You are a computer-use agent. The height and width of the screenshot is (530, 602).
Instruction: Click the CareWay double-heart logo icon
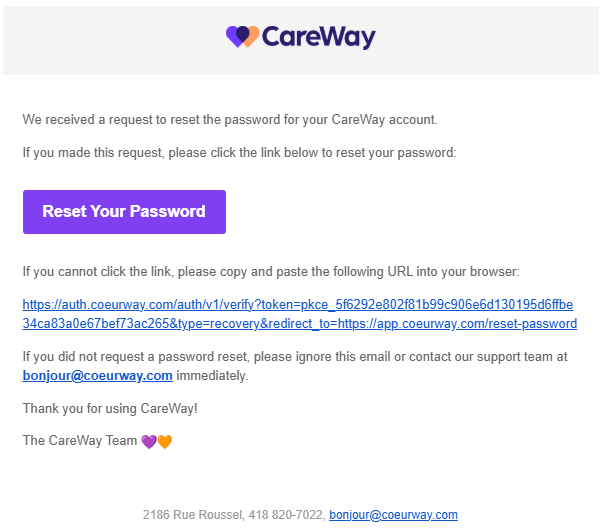[x=243, y=37]
